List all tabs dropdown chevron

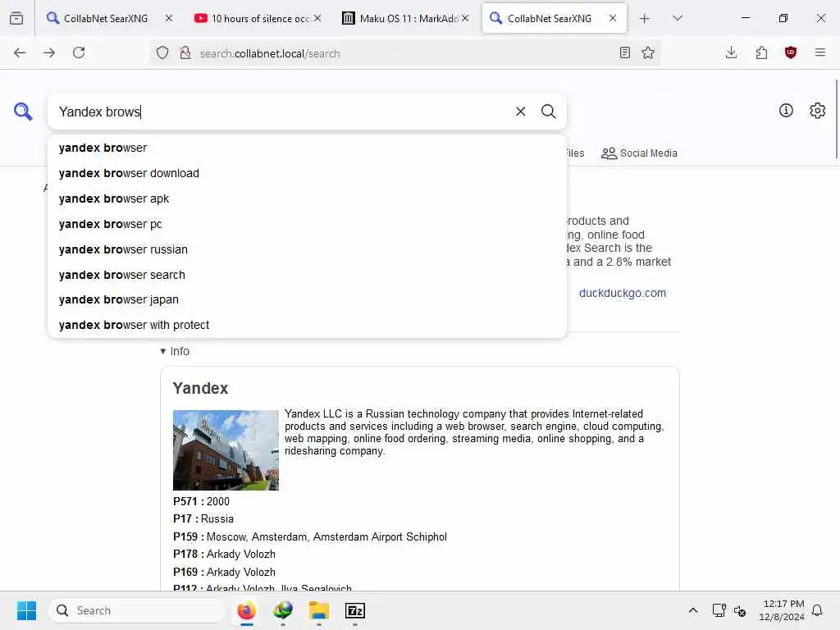coord(677,18)
